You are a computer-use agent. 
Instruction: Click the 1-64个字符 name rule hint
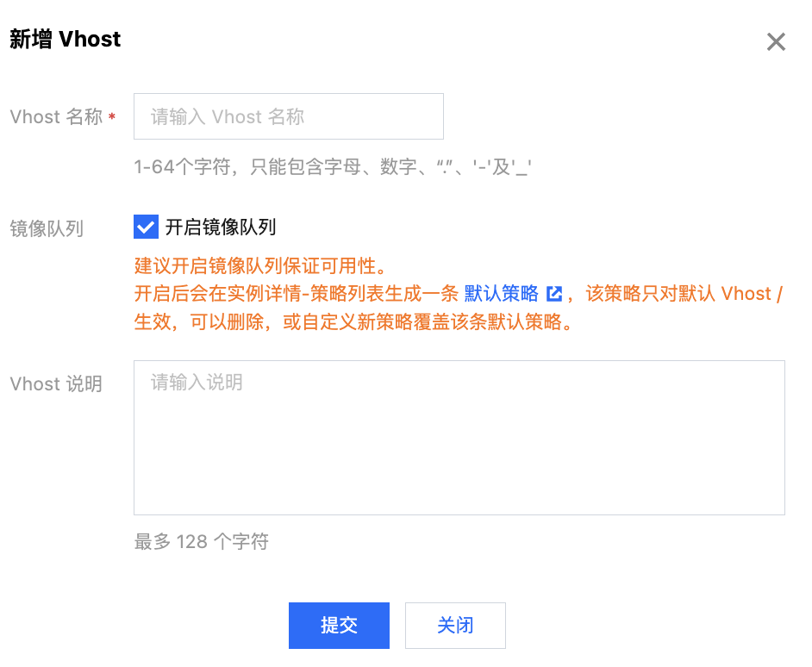point(333,167)
